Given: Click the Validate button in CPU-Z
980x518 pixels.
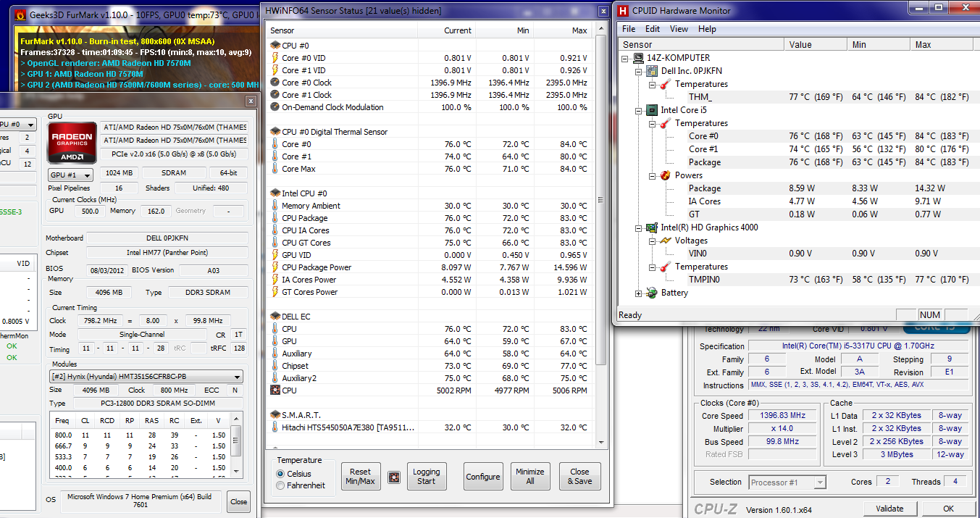Looking at the screenshot, I should [889, 509].
